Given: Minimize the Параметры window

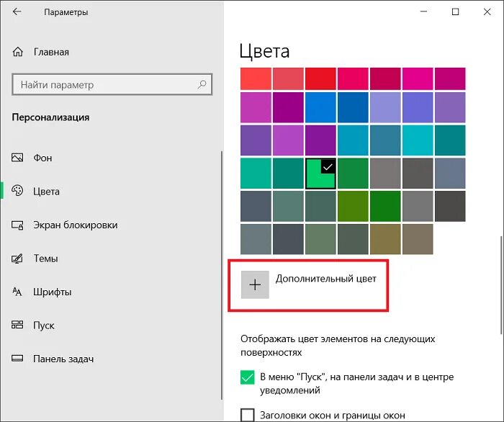Looking at the screenshot, I should tap(423, 12).
